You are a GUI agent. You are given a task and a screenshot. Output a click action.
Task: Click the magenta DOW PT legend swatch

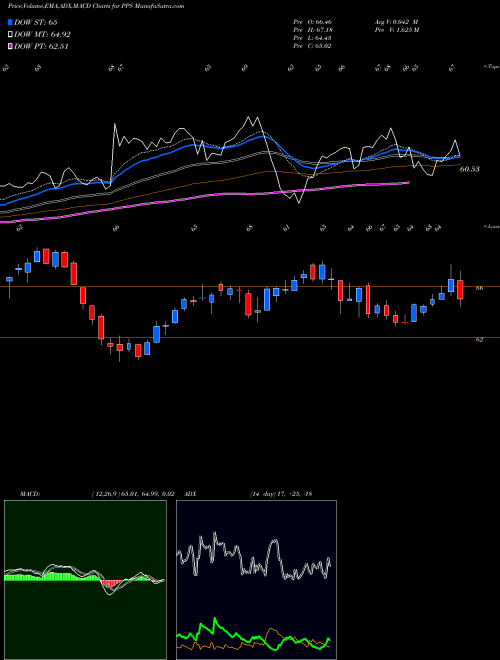point(11,47)
